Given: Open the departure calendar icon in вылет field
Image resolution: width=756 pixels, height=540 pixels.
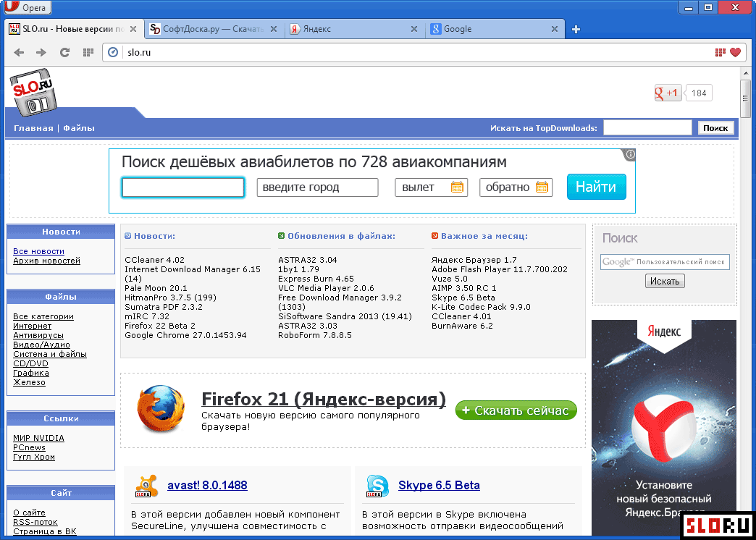Looking at the screenshot, I should [457, 187].
